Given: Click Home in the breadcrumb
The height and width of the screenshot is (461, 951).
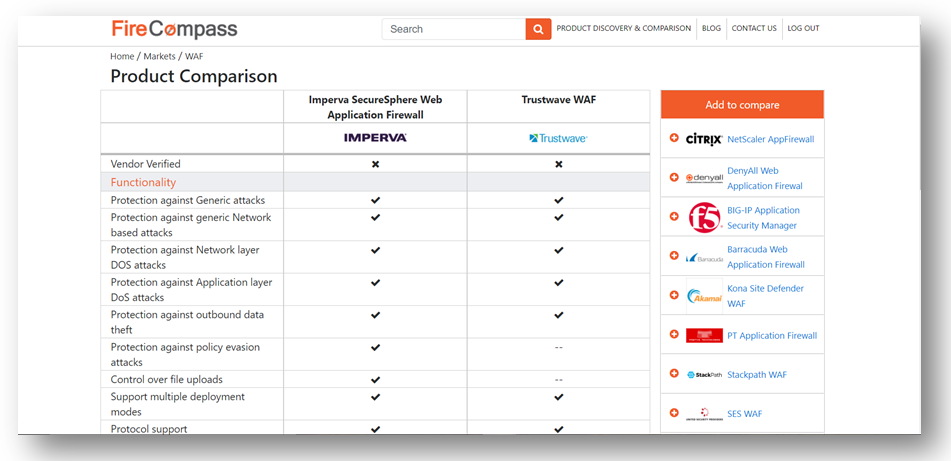Looking at the screenshot, I should point(122,56).
